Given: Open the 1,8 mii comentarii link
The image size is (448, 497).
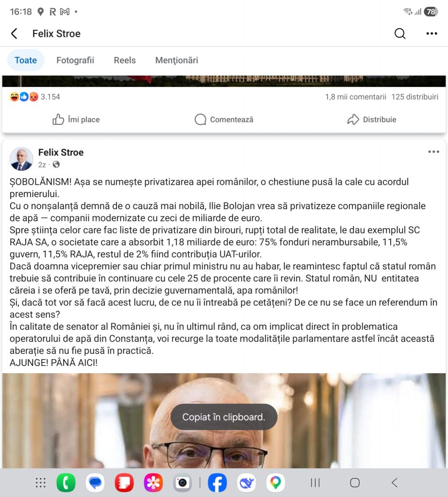Looking at the screenshot, I should point(355,97).
